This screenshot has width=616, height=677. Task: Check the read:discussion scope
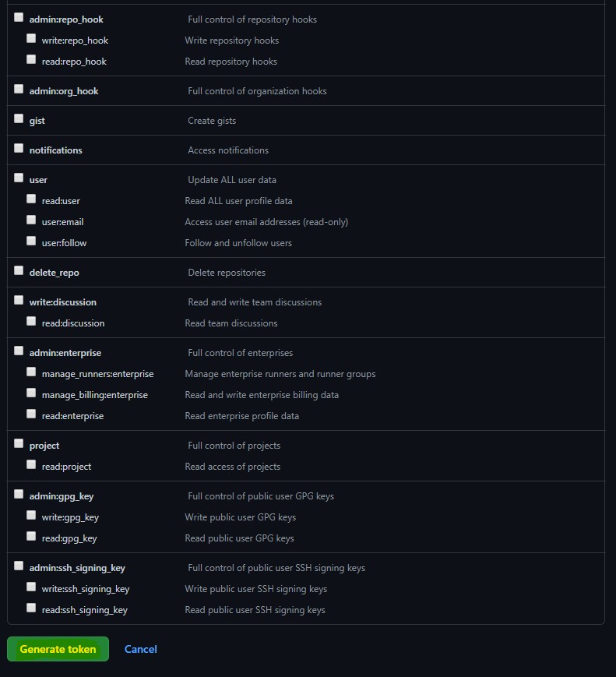click(31, 321)
